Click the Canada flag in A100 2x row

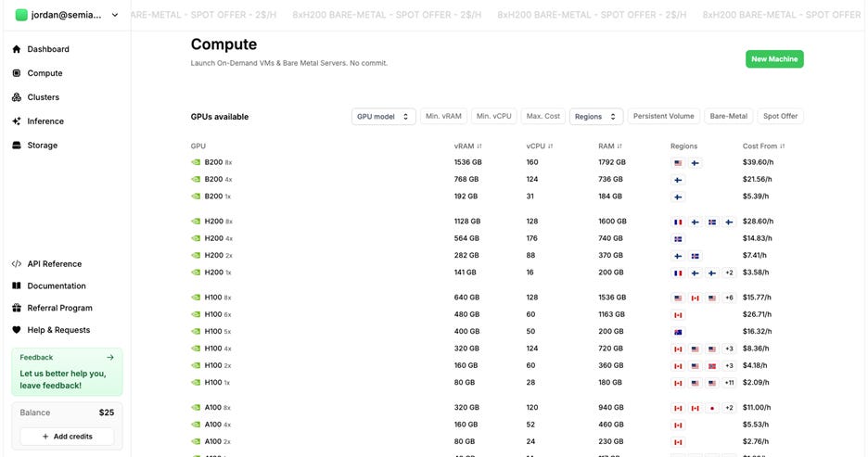pos(678,442)
